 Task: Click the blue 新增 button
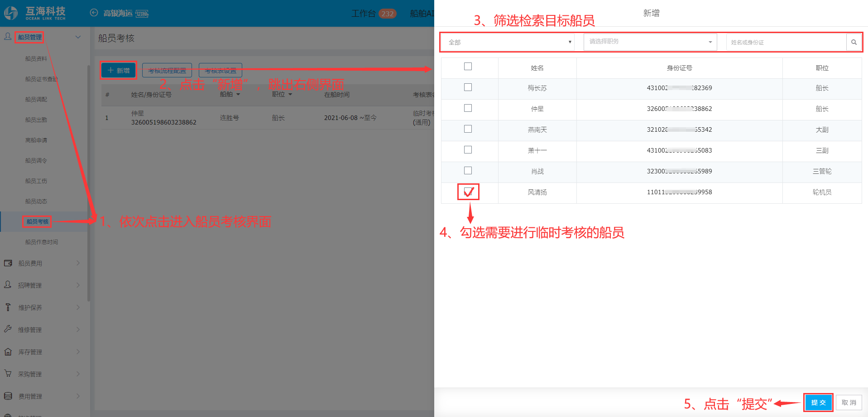119,71
